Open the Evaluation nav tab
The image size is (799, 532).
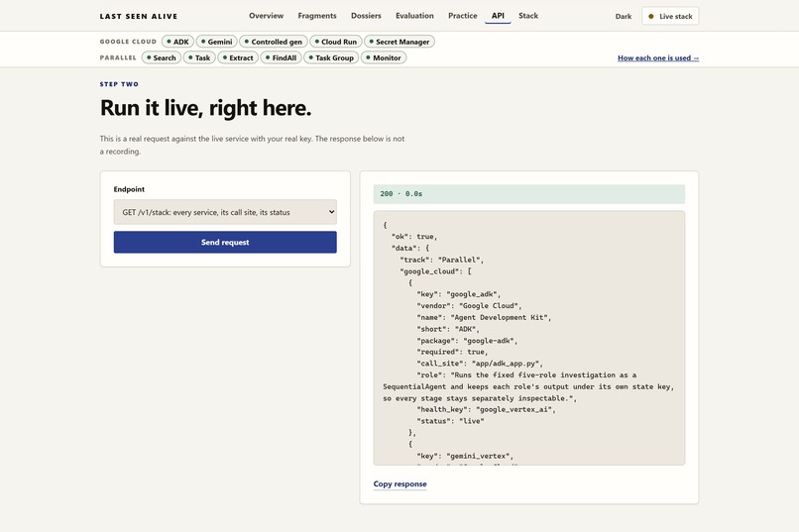(x=414, y=16)
